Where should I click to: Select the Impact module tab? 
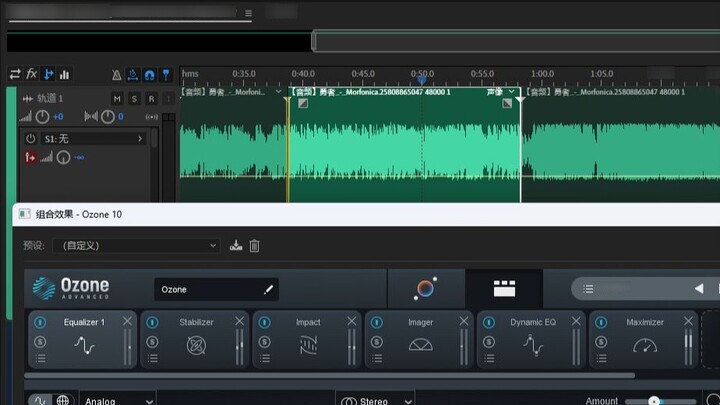(x=308, y=323)
